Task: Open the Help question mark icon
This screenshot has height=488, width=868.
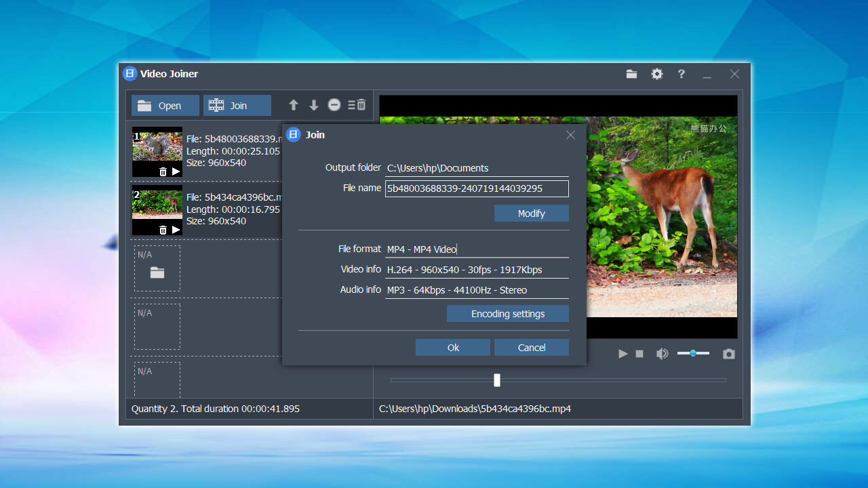Action: (x=682, y=74)
